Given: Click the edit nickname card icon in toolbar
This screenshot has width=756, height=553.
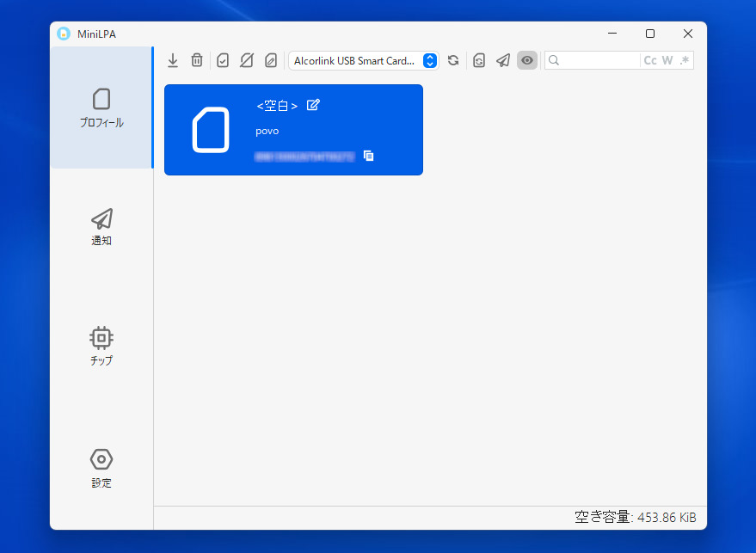Looking at the screenshot, I should (x=271, y=60).
